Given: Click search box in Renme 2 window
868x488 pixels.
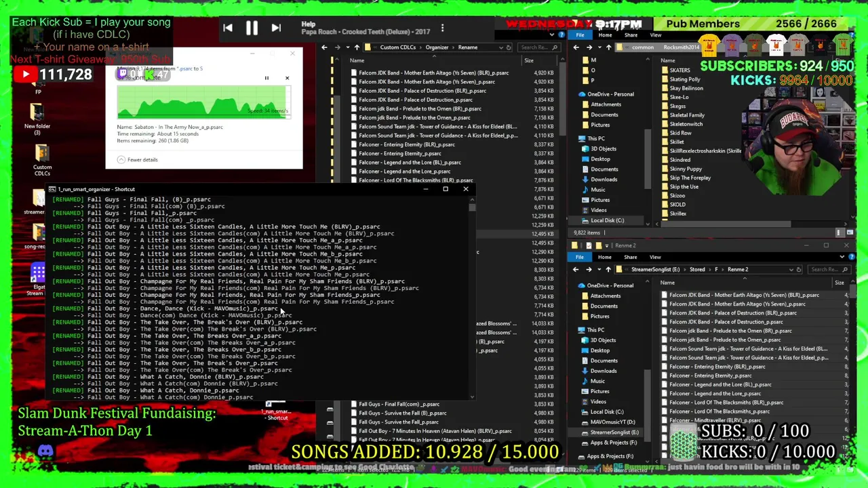Looking at the screenshot, I should 829,270.
